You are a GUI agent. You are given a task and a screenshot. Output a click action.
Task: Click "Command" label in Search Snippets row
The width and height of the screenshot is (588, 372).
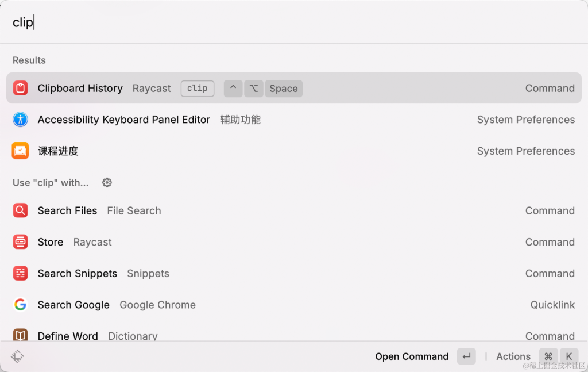tap(550, 273)
